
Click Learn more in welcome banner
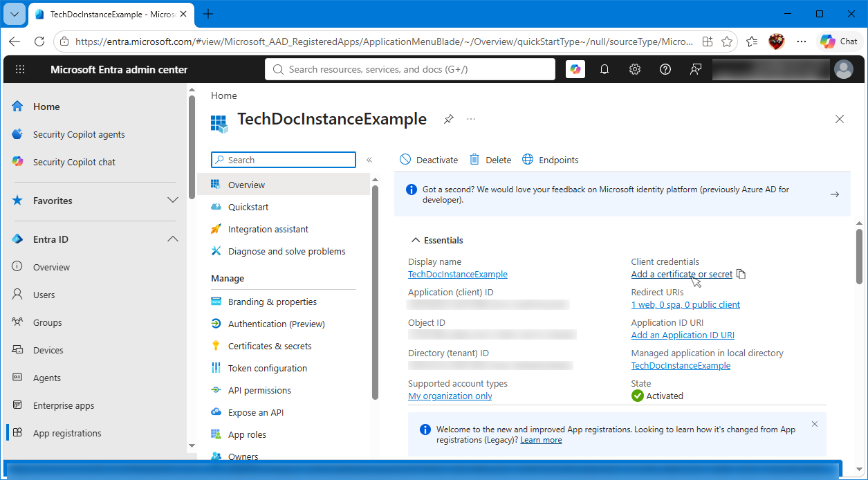point(541,440)
